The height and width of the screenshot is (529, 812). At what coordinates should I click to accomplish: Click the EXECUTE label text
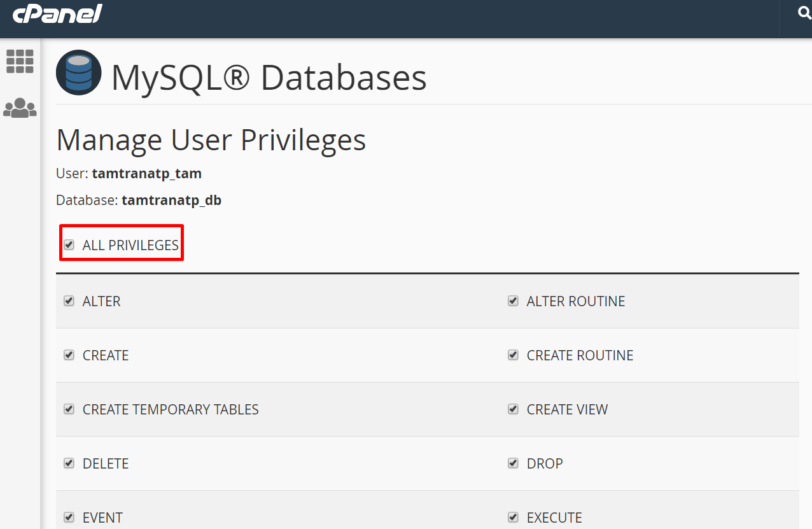click(x=554, y=518)
